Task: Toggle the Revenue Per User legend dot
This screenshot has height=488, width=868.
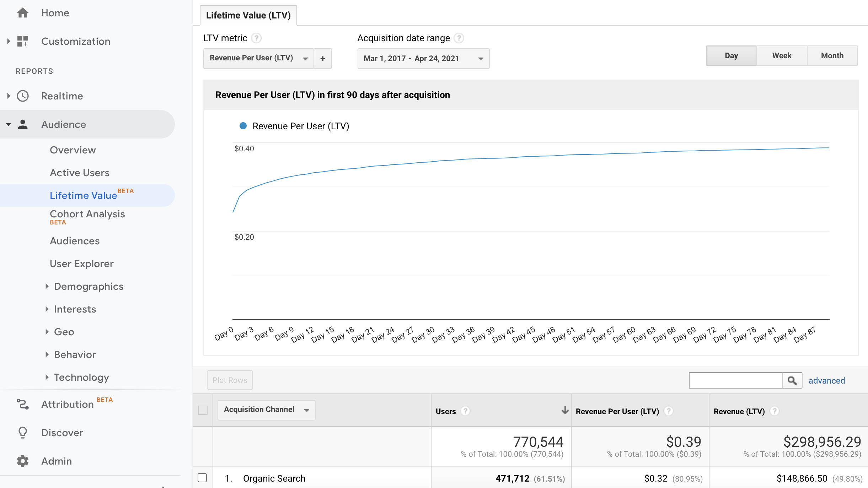Action: [243, 126]
